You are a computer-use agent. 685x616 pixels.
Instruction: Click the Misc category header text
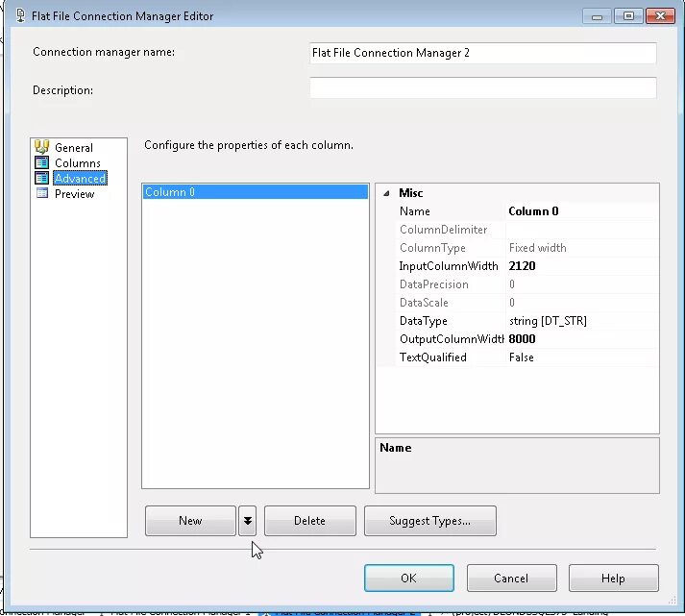[410, 193]
